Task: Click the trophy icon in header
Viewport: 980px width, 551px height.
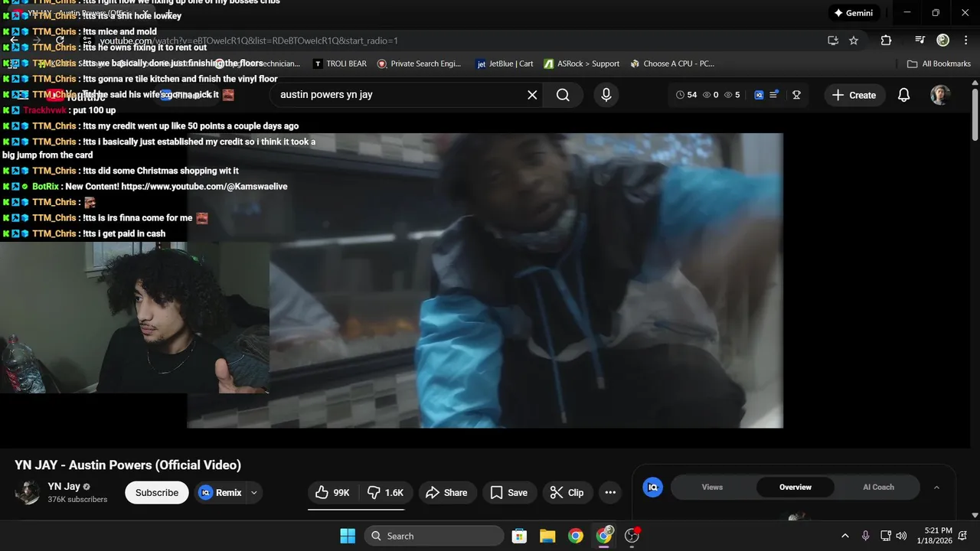Action: click(x=796, y=95)
